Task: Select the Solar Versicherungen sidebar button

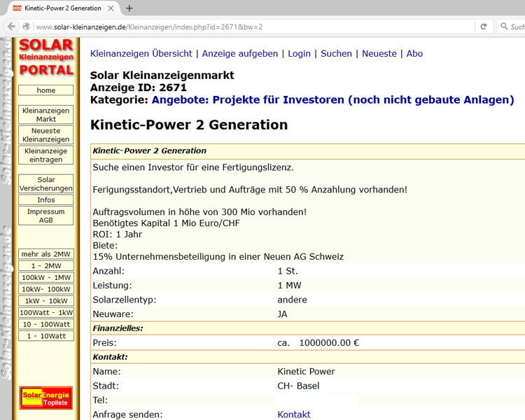Action: tap(46, 184)
